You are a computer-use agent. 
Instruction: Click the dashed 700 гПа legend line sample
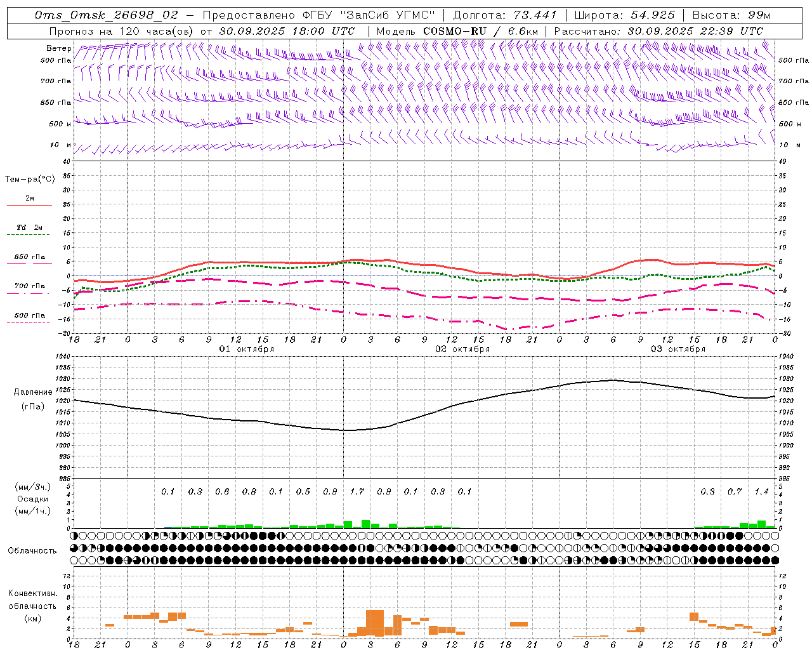click(28, 294)
